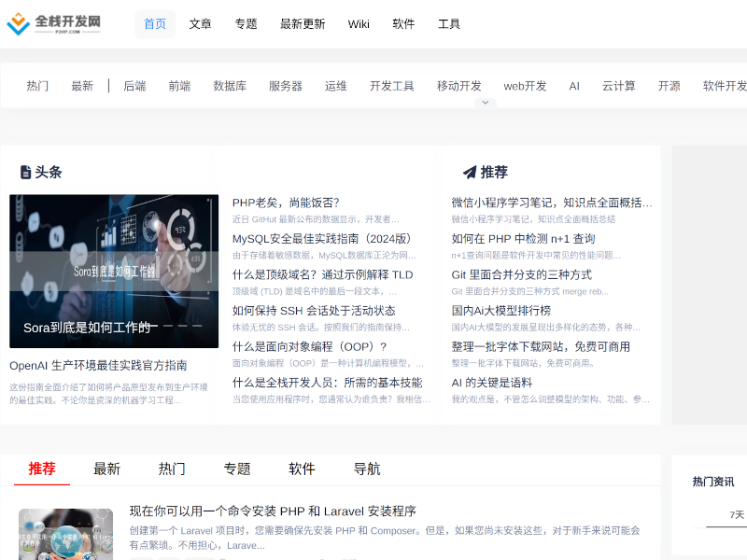Open the Wiki menu item
747x560 pixels.
[359, 24]
